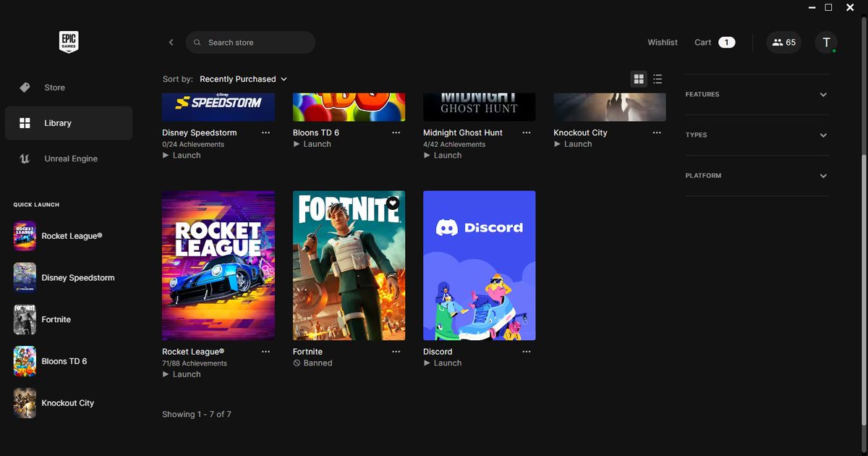Switch to grid view
Image resolution: width=868 pixels, height=456 pixels.
click(639, 79)
